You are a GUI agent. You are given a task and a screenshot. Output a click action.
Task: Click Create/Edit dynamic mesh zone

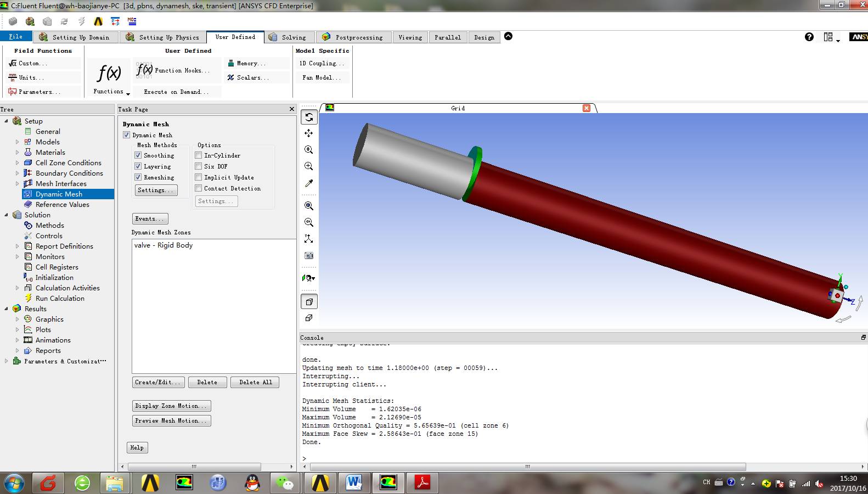coord(159,382)
